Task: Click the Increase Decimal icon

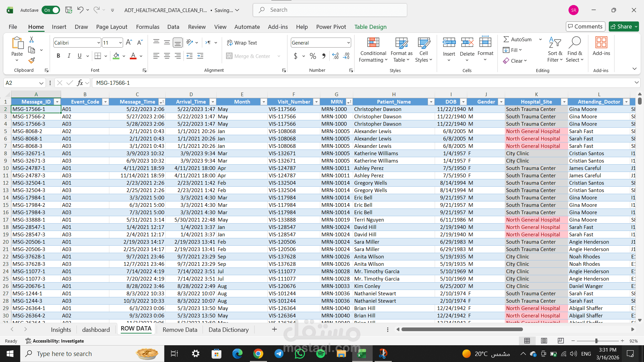Action: click(x=335, y=56)
